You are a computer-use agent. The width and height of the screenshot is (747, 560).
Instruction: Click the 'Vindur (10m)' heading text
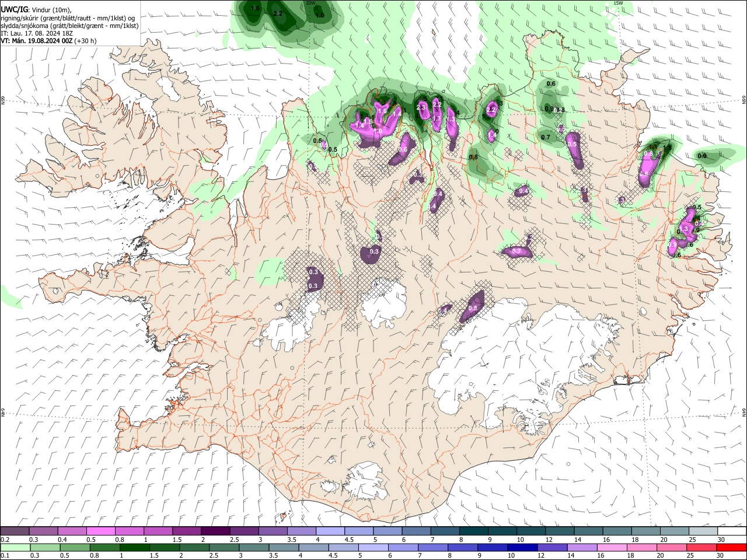point(51,9)
